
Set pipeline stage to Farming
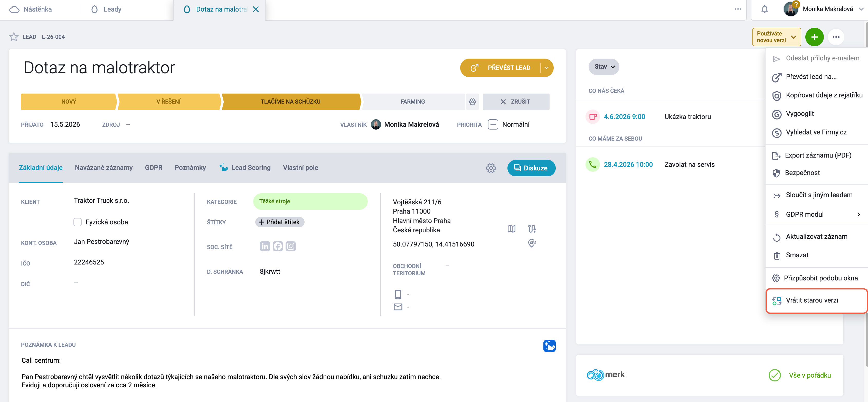click(412, 102)
